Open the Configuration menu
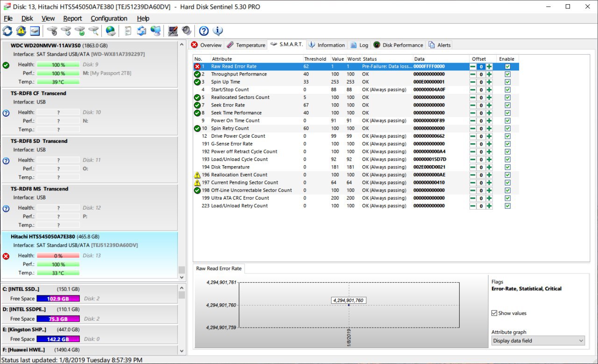 coord(109,19)
